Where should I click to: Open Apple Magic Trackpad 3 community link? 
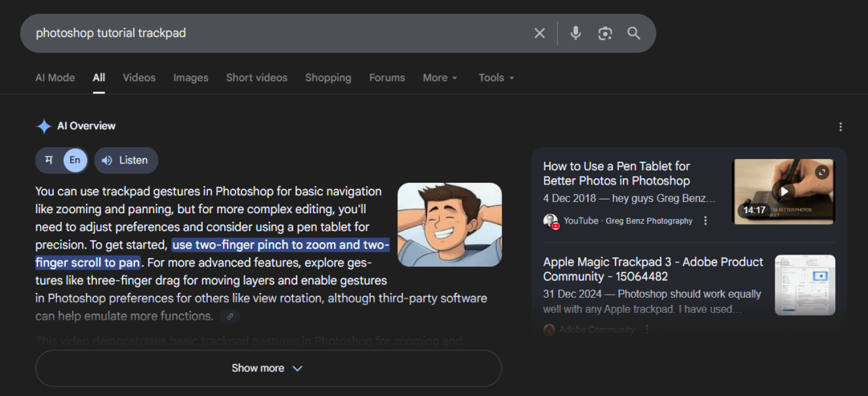point(653,269)
